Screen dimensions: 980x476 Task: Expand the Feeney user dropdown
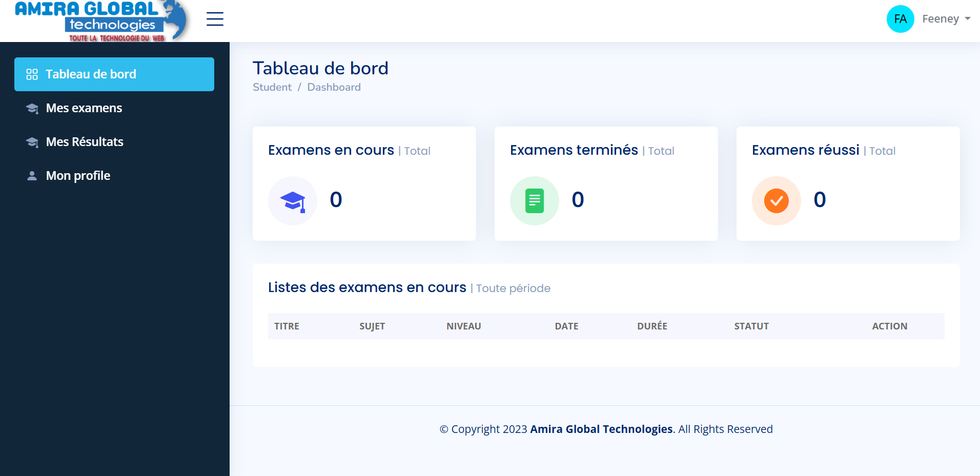pos(946,19)
